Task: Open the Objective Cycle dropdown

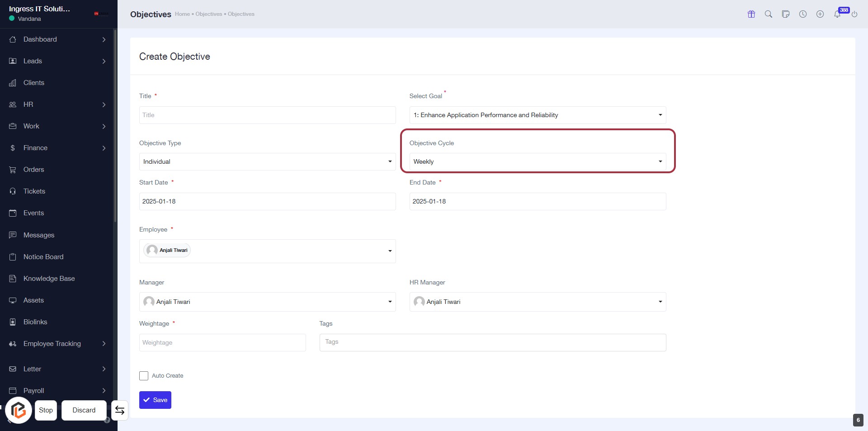Action: [x=537, y=162]
